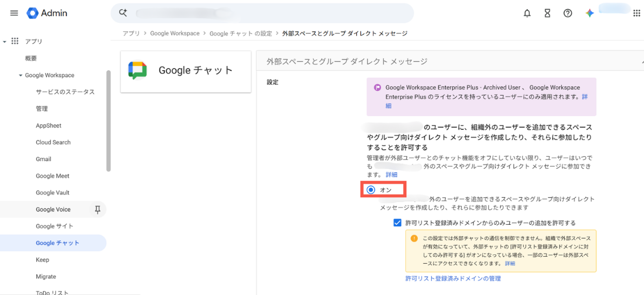Open the notifications bell
The width and height of the screenshot is (644, 295).
point(527,13)
